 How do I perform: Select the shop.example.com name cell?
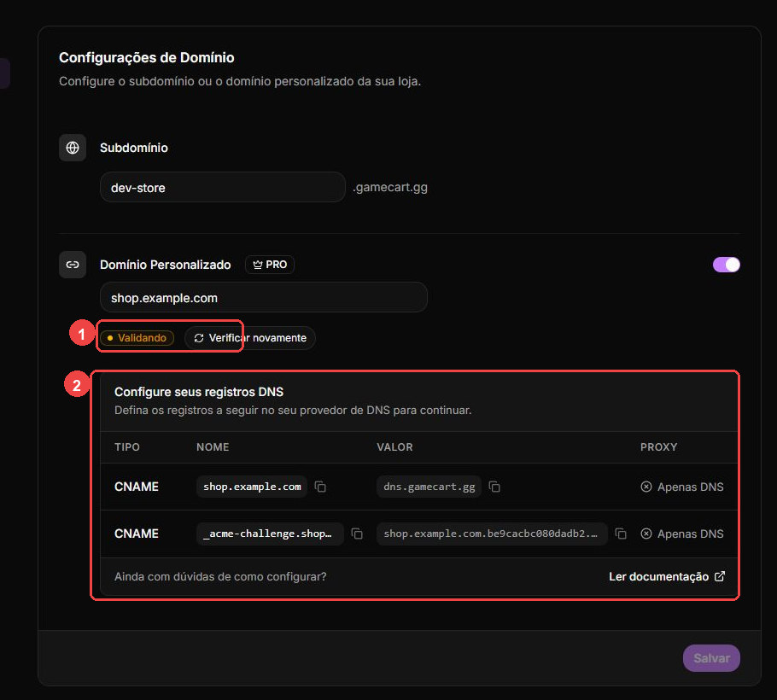(252, 487)
